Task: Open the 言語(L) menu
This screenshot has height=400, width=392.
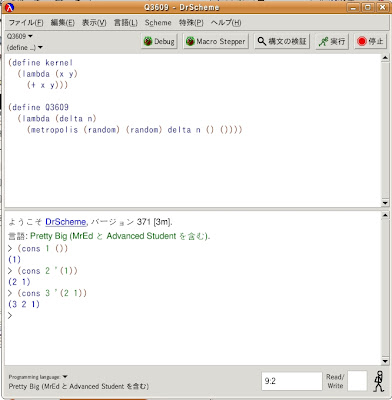Action: (125, 23)
